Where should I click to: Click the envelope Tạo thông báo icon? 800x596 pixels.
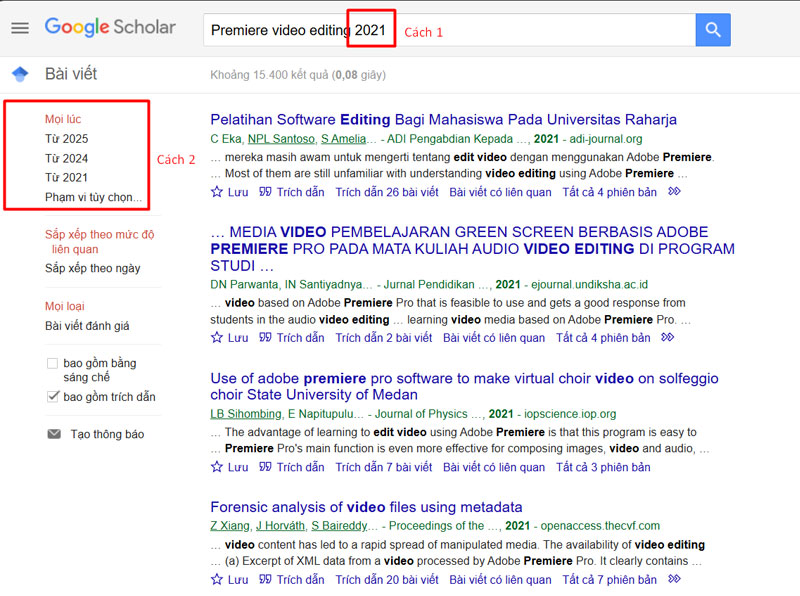53,435
